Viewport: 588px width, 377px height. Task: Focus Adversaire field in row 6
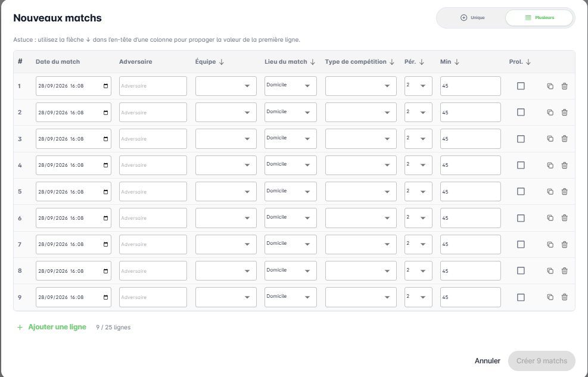pos(153,218)
